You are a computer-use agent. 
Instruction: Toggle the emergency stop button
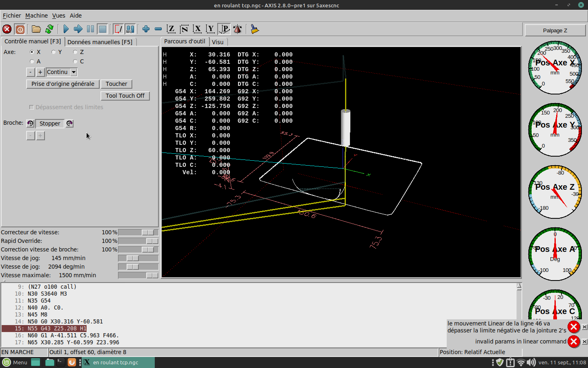click(x=7, y=29)
